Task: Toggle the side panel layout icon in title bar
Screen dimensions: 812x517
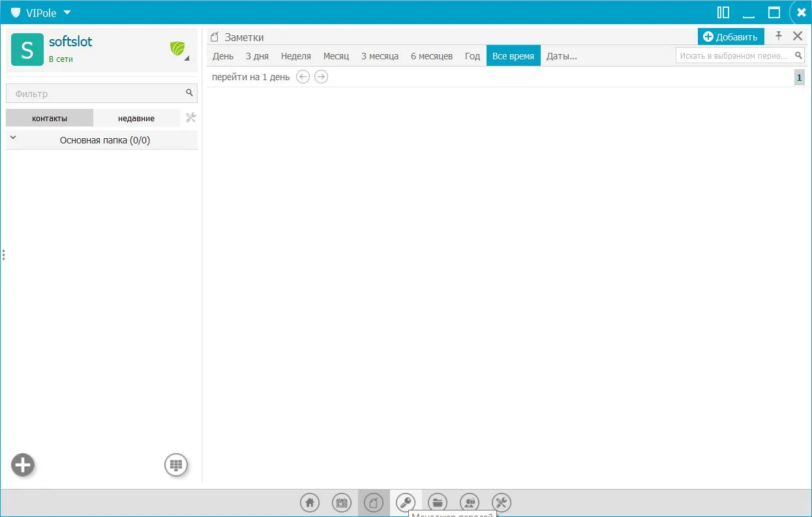Action: (x=723, y=12)
